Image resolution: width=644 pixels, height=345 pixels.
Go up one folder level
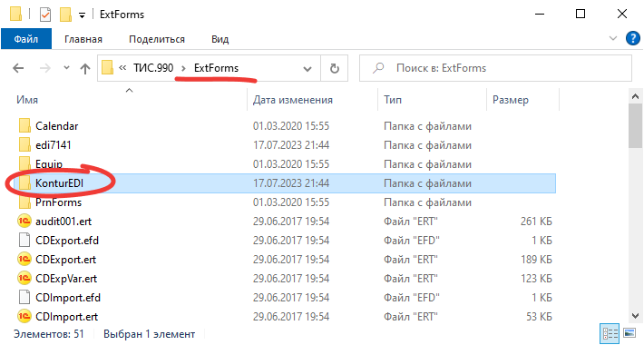(x=85, y=68)
